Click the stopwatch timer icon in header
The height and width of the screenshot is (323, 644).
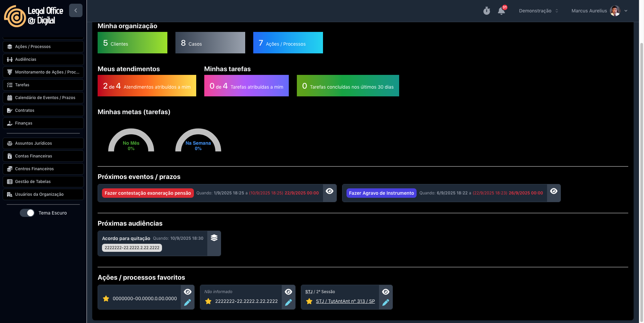[486, 11]
